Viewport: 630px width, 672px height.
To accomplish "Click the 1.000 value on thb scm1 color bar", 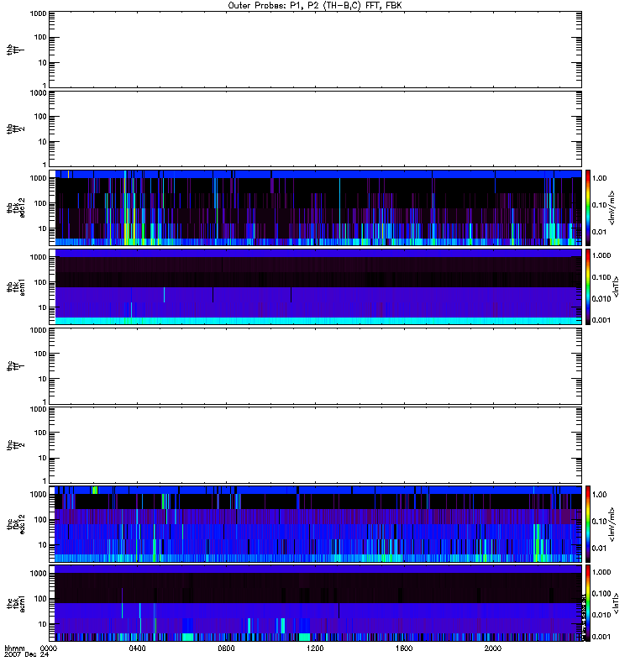I will tap(601, 255).
